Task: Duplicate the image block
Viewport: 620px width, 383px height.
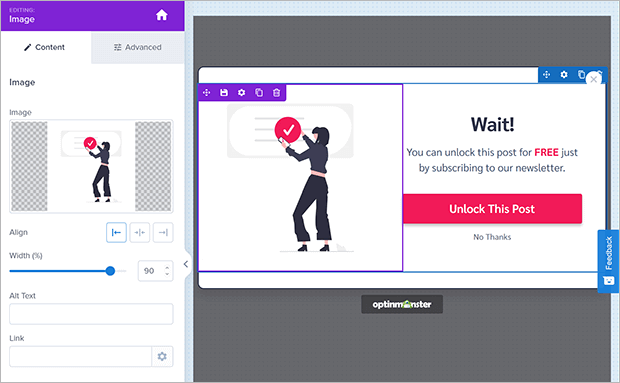Action: (x=259, y=92)
